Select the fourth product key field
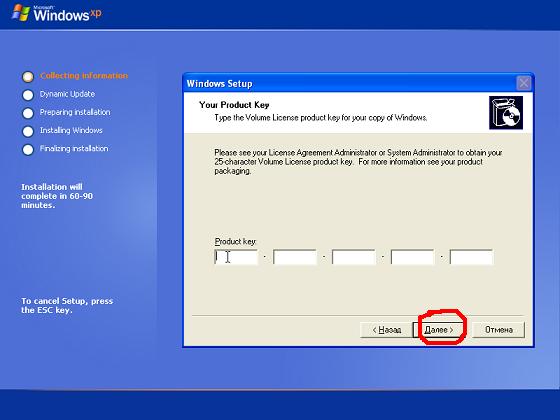This screenshot has height=420, width=560. pyautogui.click(x=412, y=257)
